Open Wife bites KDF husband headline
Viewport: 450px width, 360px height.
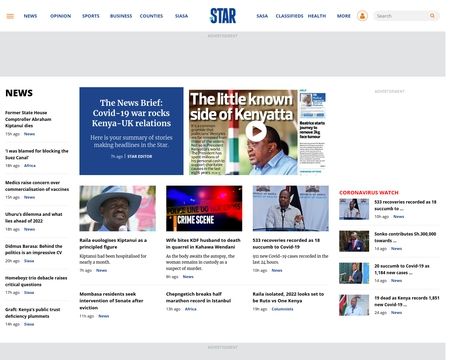pyautogui.click(x=203, y=243)
